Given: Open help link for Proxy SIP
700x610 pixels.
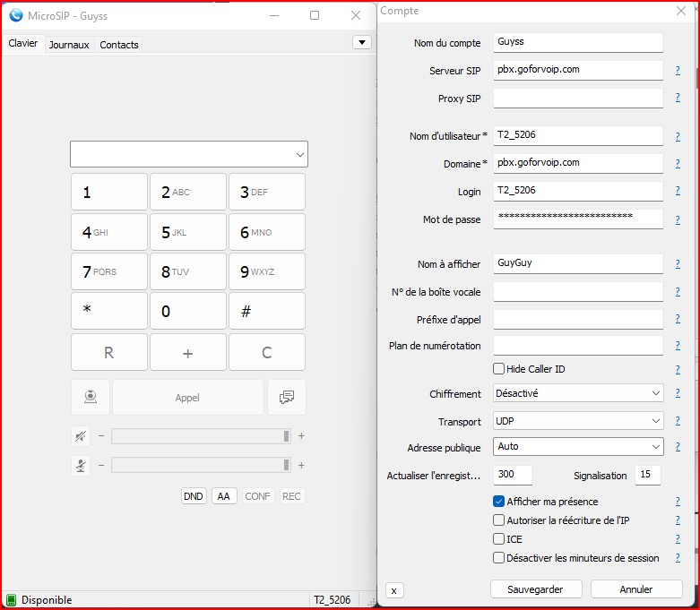Looking at the screenshot, I should (x=678, y=98).
